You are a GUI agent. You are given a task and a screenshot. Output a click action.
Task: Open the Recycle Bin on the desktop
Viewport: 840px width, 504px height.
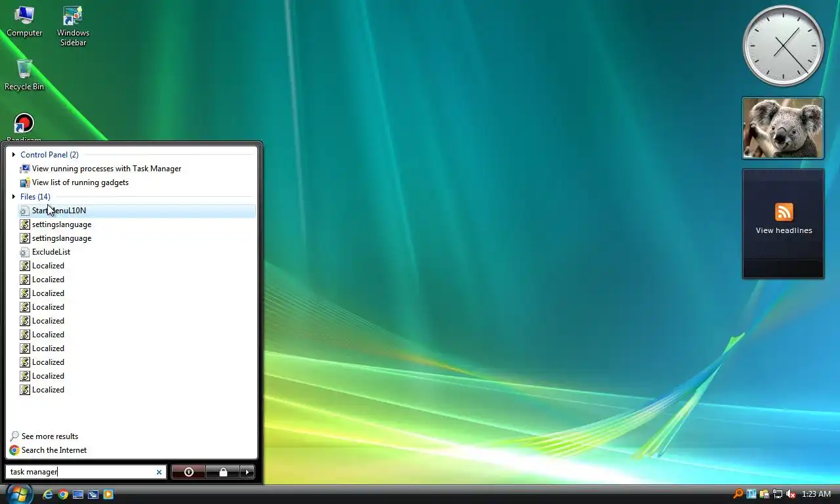pos(24,75)
